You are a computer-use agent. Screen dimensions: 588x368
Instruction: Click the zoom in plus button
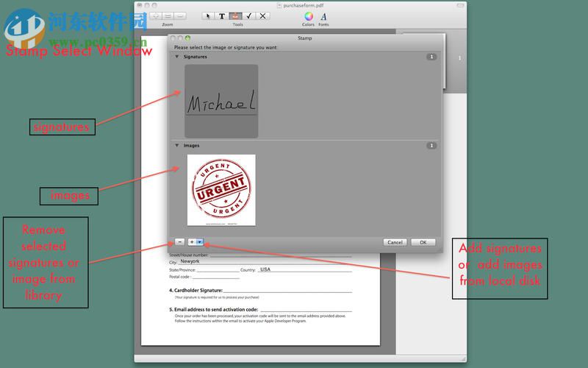[x=156, y=15]
